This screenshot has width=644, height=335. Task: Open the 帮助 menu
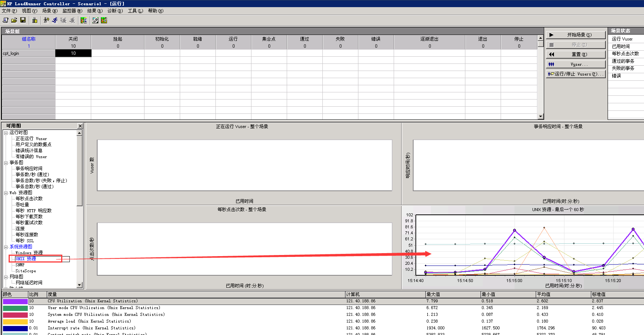[155, 11]
